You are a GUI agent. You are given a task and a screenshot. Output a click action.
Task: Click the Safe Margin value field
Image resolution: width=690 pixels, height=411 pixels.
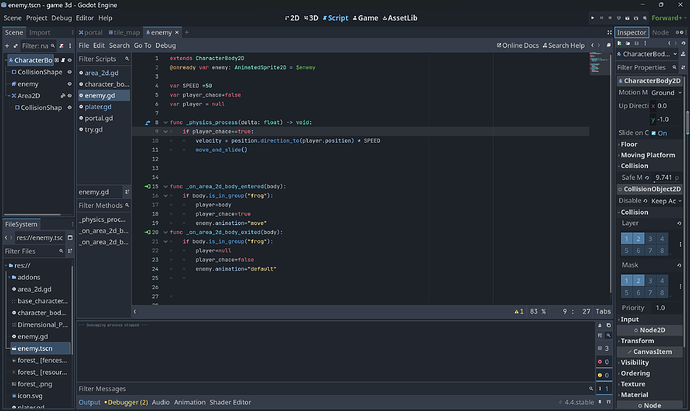(x=664, y=177)
